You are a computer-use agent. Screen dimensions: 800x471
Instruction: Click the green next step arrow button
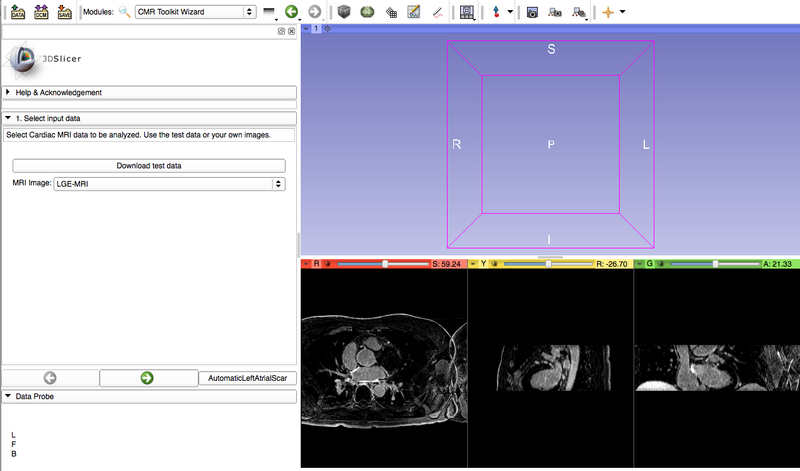tap(147, 378)
